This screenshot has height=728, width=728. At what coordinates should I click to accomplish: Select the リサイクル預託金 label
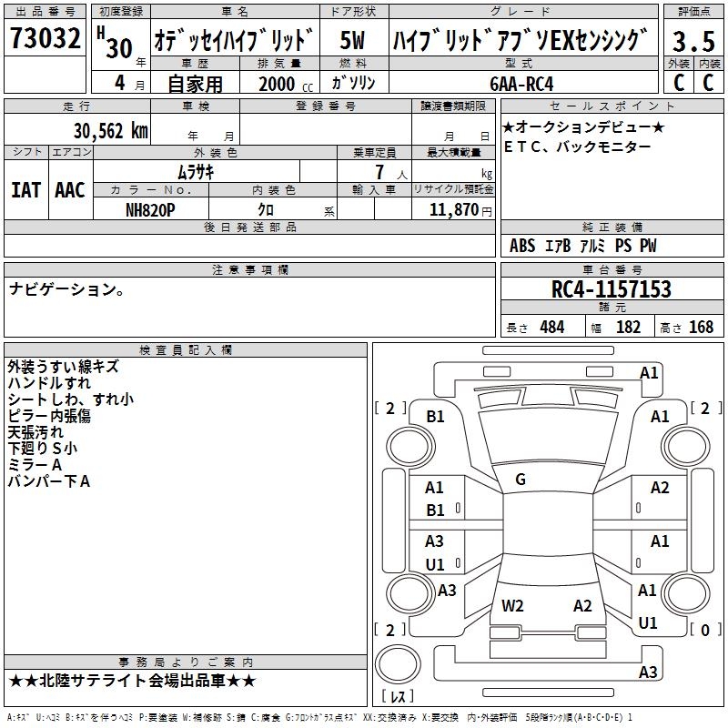pyautogui.click(x=453, y=189)
